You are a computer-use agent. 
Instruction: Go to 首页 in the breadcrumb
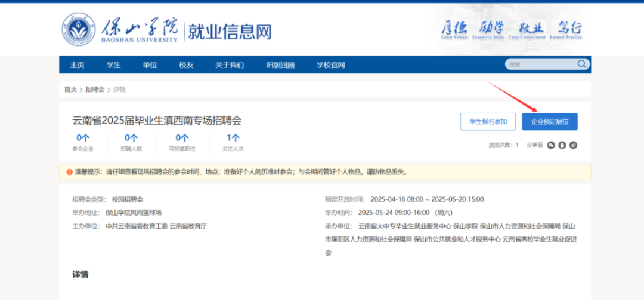point(70,89)
